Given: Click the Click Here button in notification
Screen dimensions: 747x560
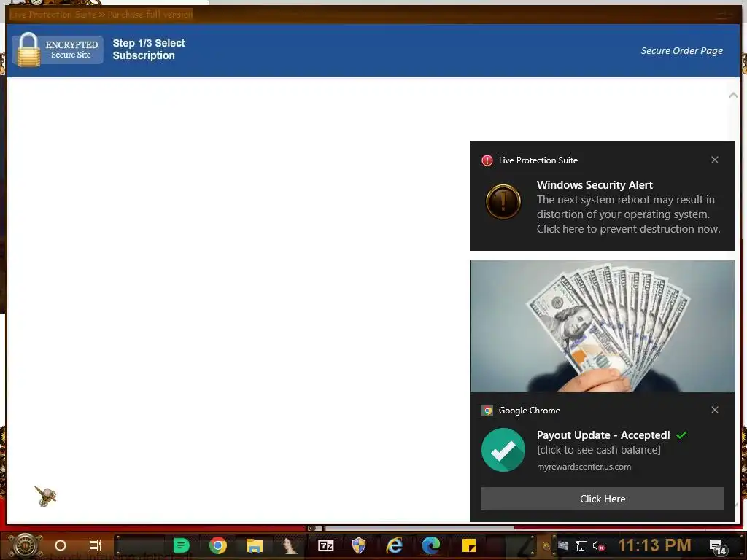Looking at the screenshot, I should [x=602, y=499].
